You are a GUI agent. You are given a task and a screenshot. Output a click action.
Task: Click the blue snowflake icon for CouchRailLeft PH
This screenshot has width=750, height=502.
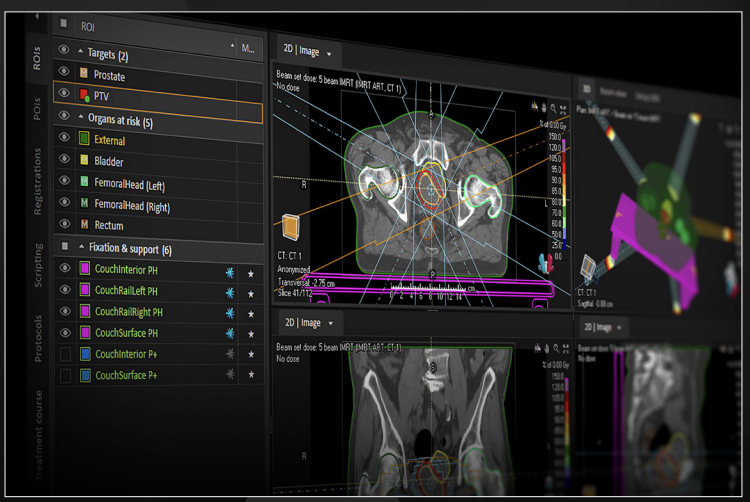click(x=229, y=292)
